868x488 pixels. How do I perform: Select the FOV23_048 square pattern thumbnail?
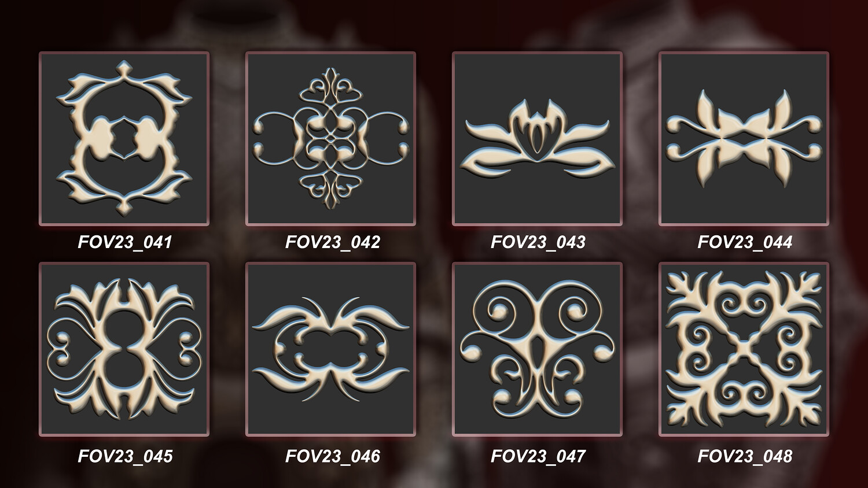point(744,349)
